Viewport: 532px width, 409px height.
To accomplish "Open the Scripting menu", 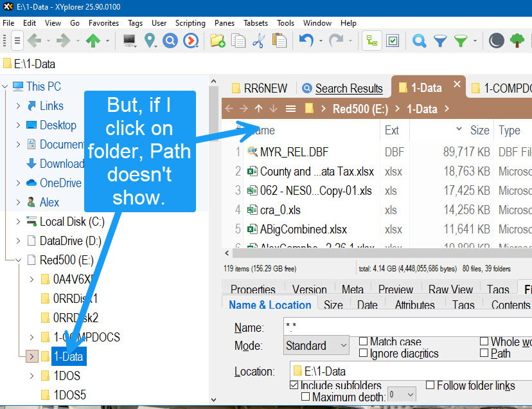I will pos(190,23).
